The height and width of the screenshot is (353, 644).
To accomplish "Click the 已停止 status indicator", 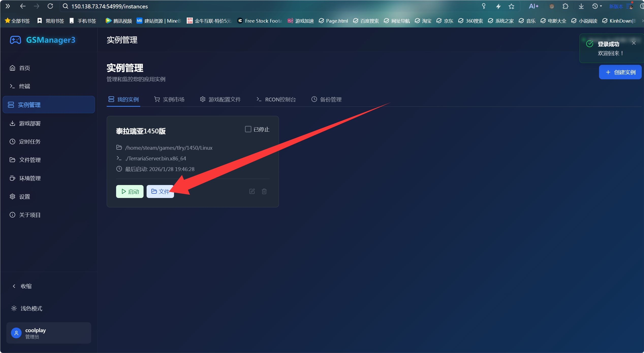I will 257,129.
